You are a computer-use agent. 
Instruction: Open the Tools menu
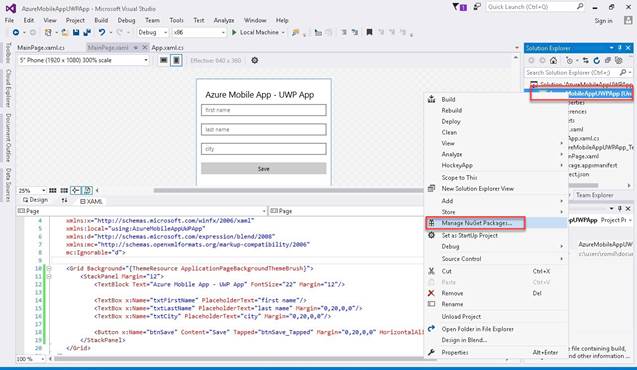click(176, 20)
